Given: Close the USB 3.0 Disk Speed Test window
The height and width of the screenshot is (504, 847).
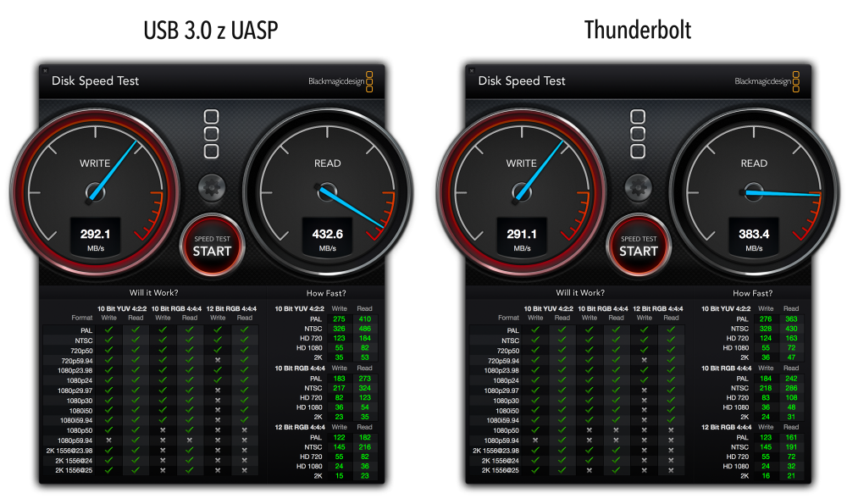Looking at the screenshot, I should [46, 71].
